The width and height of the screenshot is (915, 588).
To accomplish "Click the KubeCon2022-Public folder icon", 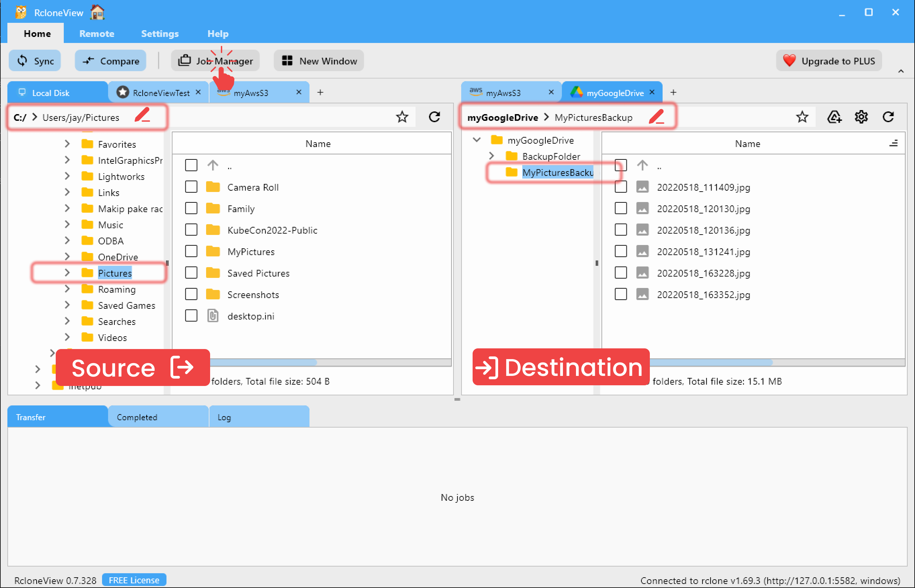I will point(213,230).
